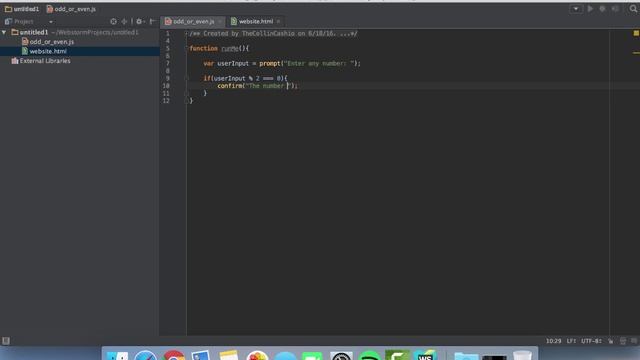Click the function keyword on line 5
Image resolution: width=640 pixels, height=360 pixels.
203,48
